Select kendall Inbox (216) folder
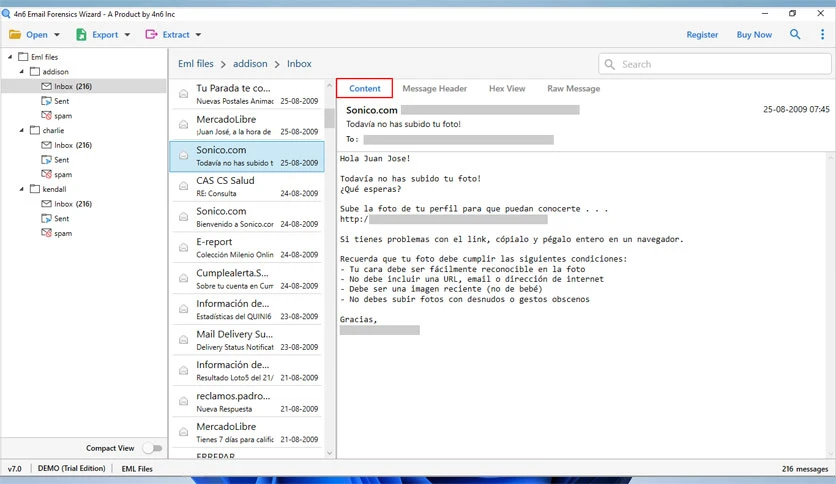 point(73,204)
